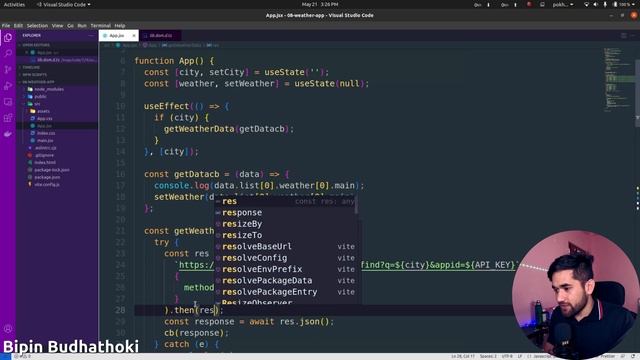Open Remote Explorer view in activity bar
This screenshot has width=640, height=360.
8,102
